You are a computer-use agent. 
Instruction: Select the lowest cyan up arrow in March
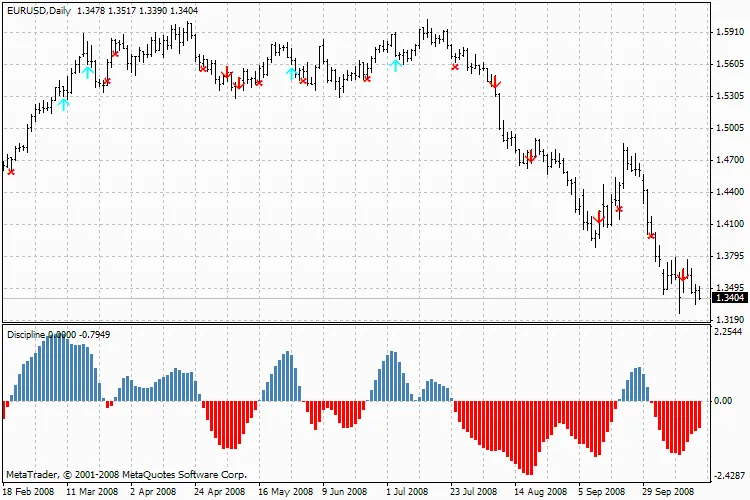point(64,103)
